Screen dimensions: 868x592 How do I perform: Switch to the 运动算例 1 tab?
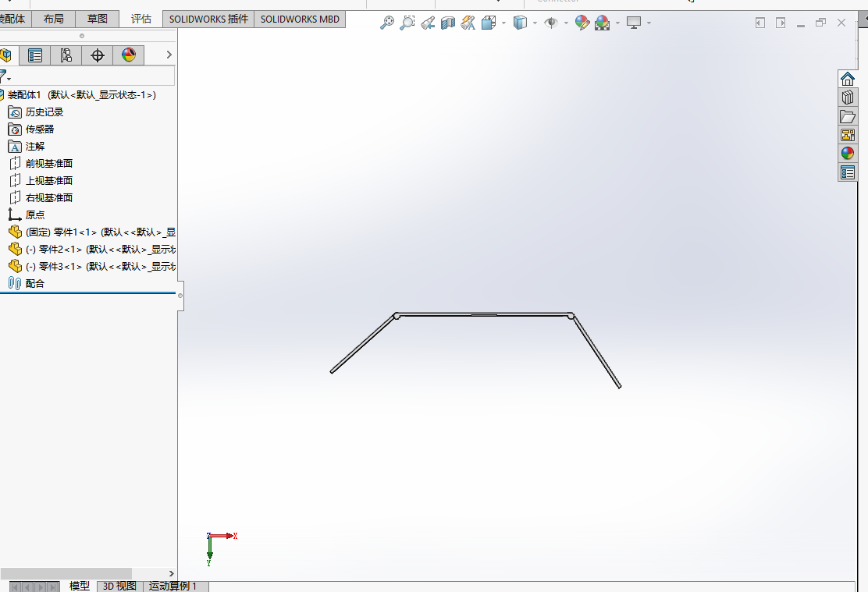tap(173, 586)
